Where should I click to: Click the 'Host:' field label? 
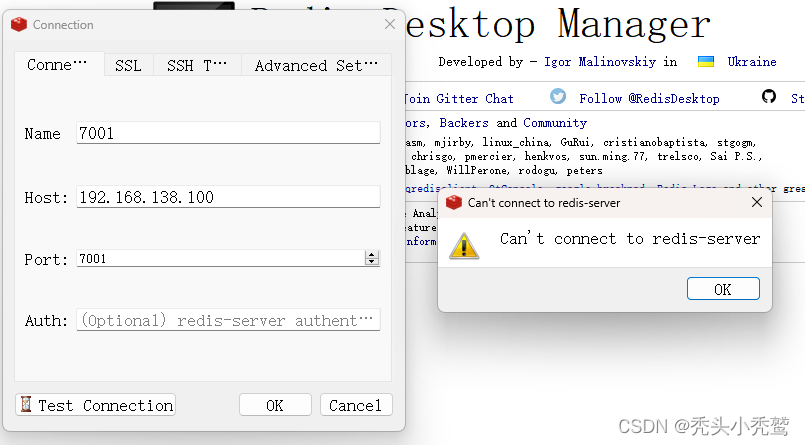pyautogui.click(x=46, y=198)
